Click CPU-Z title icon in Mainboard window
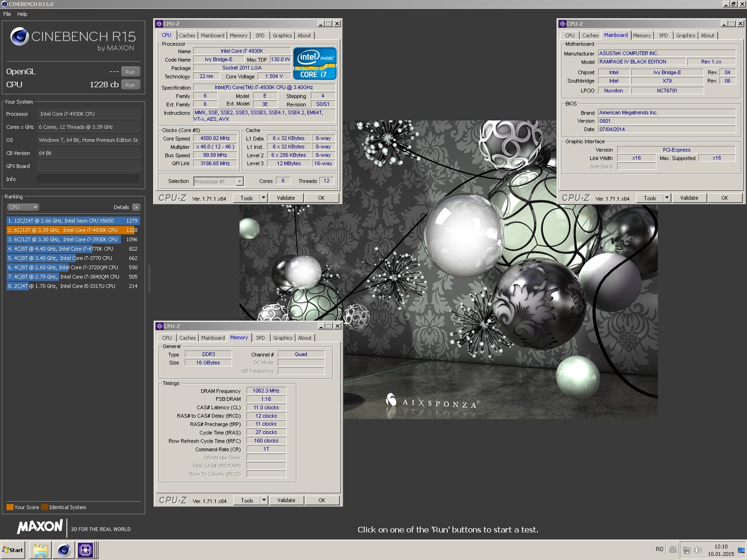Image resolution: width=747 pixels, height=560 pixels. pyautogui.click(x=563, y=24)
